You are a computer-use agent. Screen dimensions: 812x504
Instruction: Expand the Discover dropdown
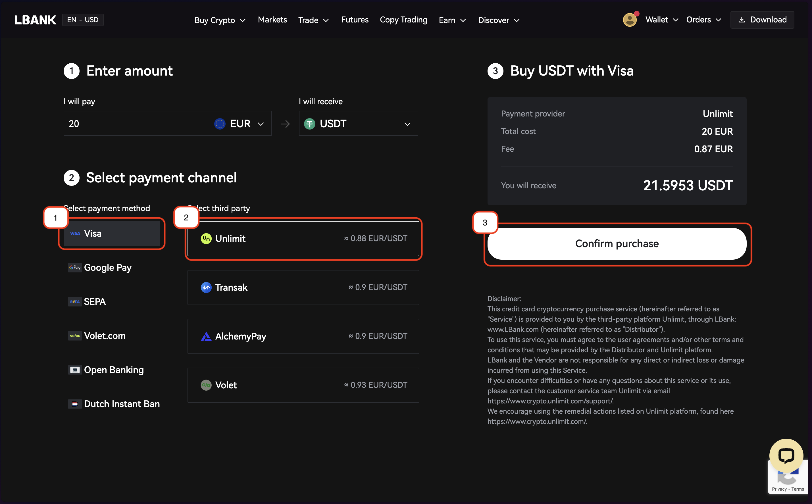pyautogui.click(x=499, y=20)
